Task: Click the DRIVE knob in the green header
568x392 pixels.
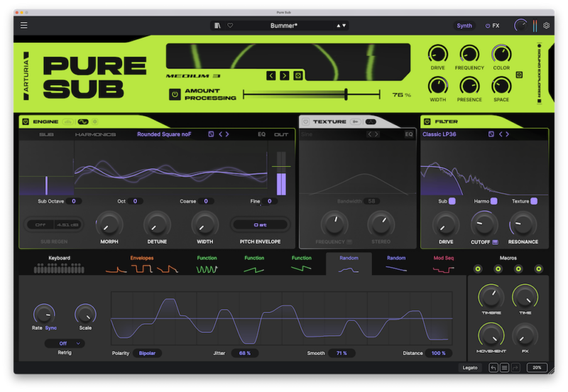Action: (437, 55)
